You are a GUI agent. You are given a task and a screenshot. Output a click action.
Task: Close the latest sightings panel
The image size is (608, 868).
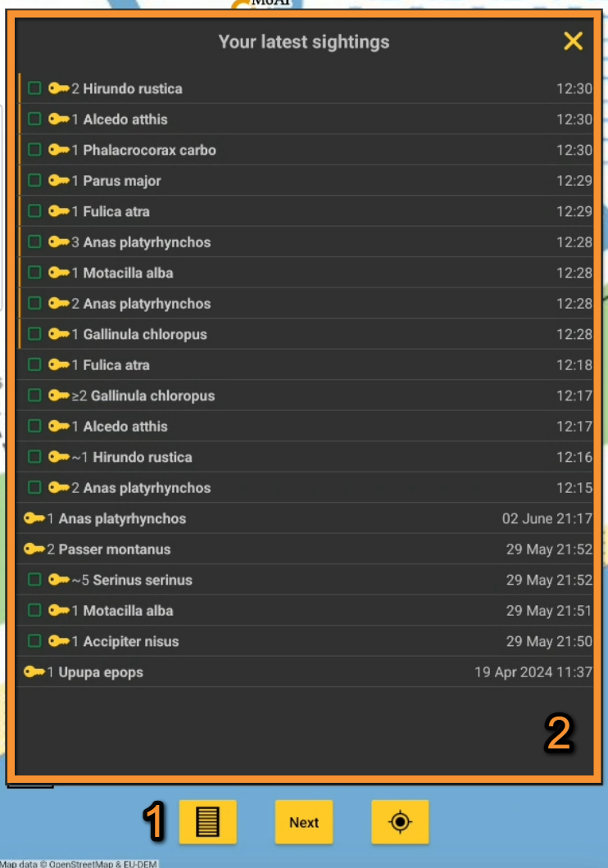pyautogui.click(x=573, y=41)
